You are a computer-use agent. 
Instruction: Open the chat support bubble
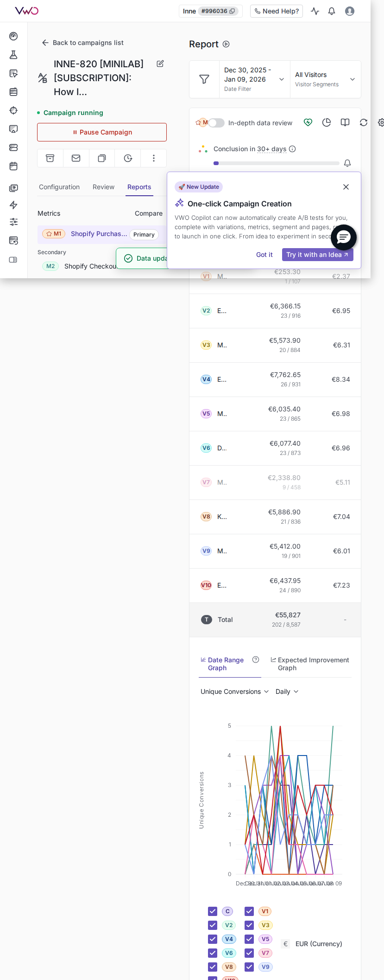[343, 237]
